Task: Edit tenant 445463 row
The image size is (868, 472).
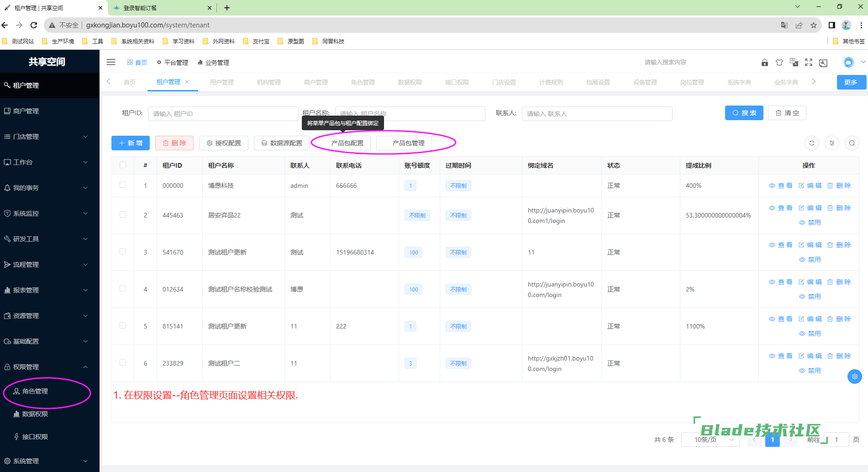Action: tap(810, 208)
